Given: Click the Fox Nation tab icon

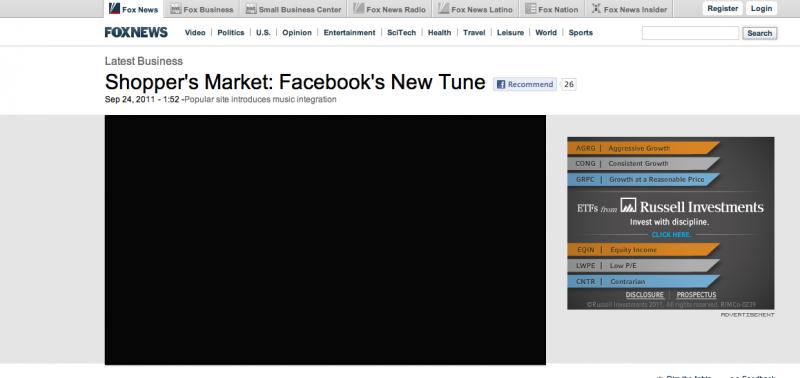Looking at the screenshot, I should (531, 9).
